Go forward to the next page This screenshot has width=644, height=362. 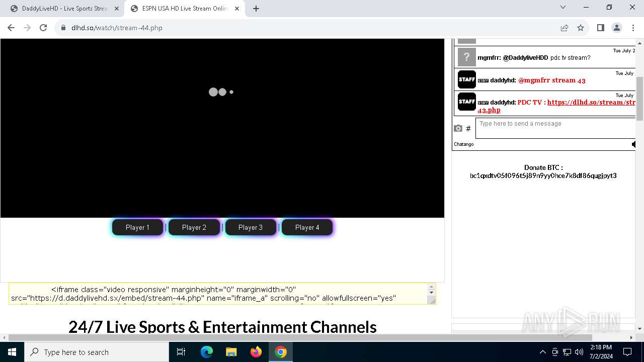27,28
